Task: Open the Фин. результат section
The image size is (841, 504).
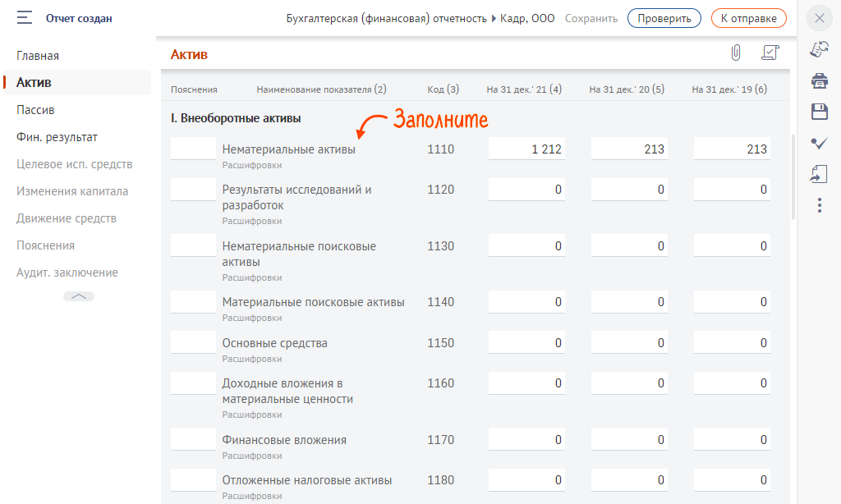Action: 57,137
